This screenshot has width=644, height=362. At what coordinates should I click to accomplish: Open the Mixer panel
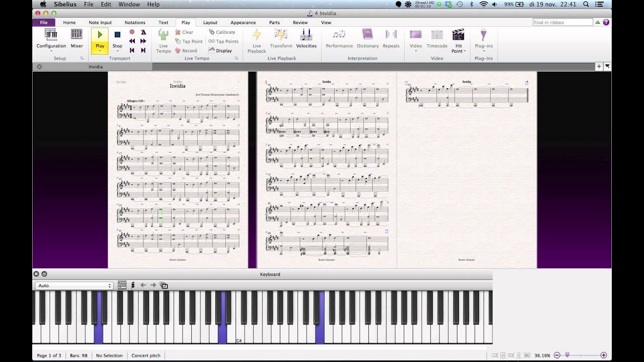point(76,39)
